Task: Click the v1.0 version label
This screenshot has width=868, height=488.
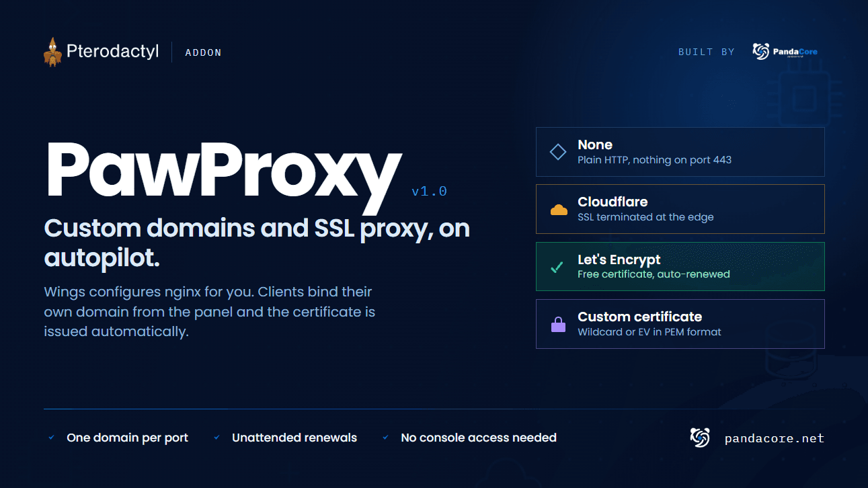Action: click(429, 192)
